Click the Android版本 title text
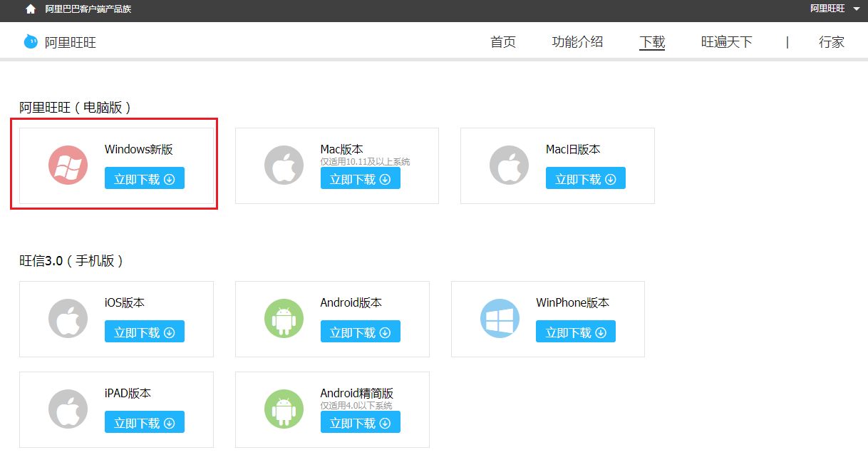Viewport: 868px width, 460px height. tap(351, 302)
